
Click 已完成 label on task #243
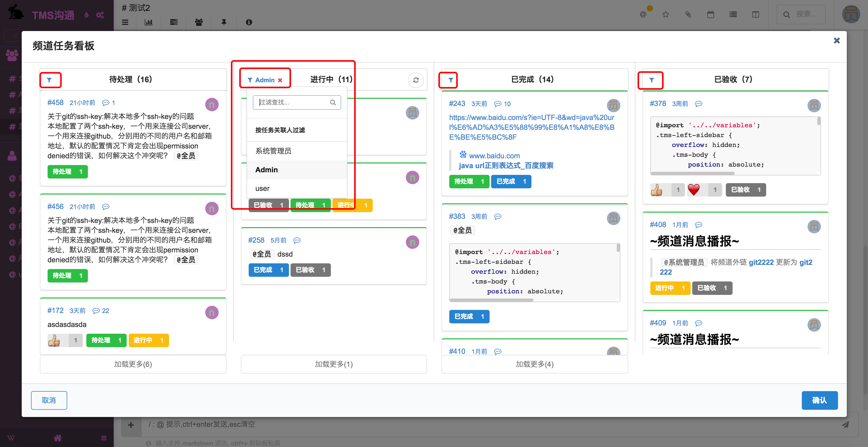pos(511,181)
